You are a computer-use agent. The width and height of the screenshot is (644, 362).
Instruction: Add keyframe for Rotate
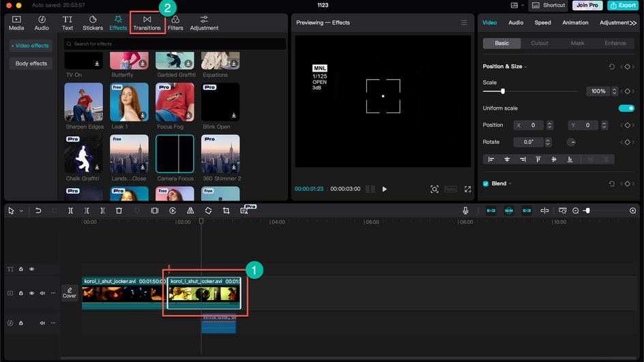tap(627, 142)
